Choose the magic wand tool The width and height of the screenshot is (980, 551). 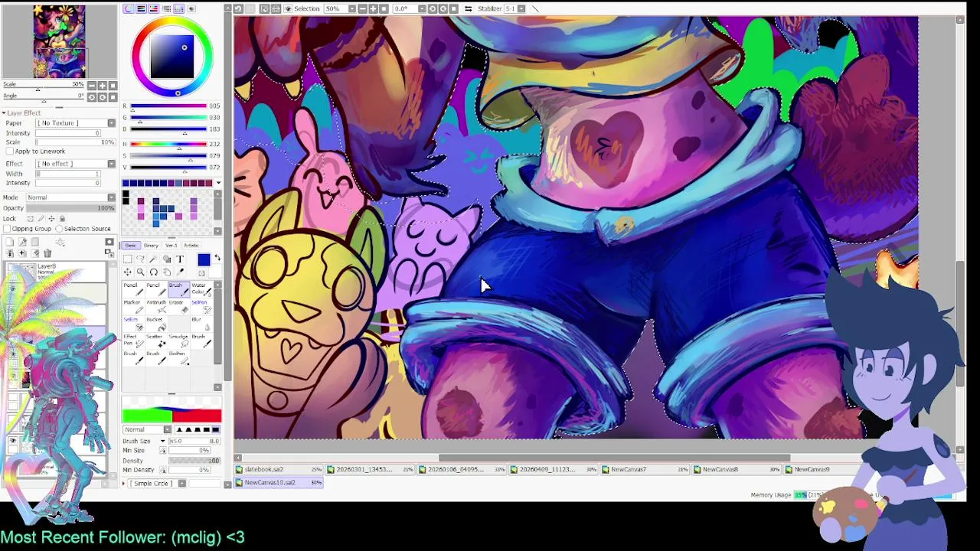[154, 259]
